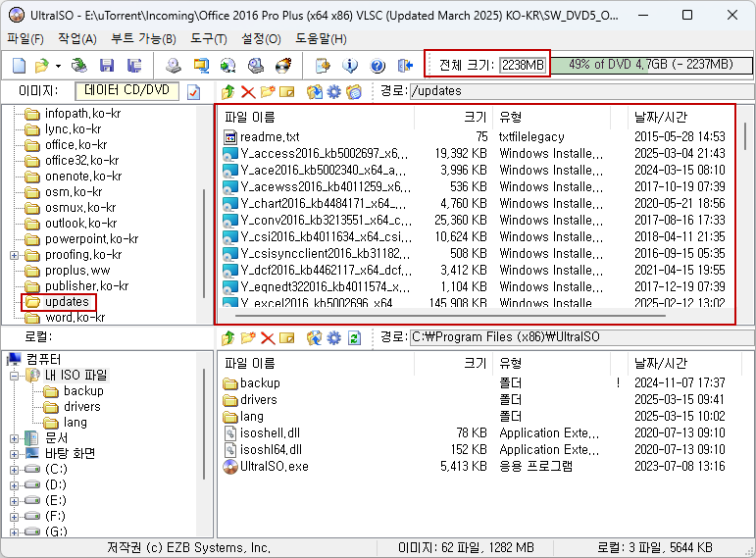Click the Open image folder icon
Screen dimensions: 756x558
(42, 65)
